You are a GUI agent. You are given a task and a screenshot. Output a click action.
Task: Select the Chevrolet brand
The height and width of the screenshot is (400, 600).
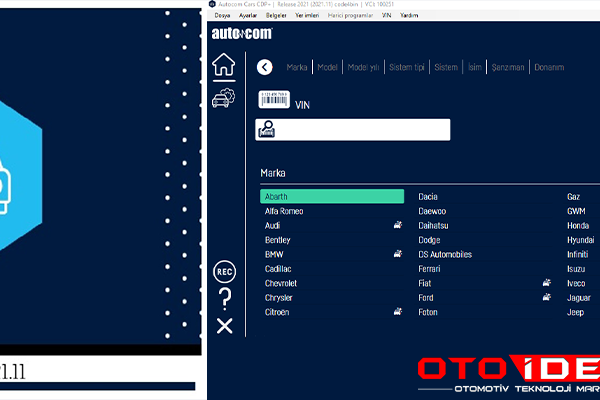click(x=281, y=283)
